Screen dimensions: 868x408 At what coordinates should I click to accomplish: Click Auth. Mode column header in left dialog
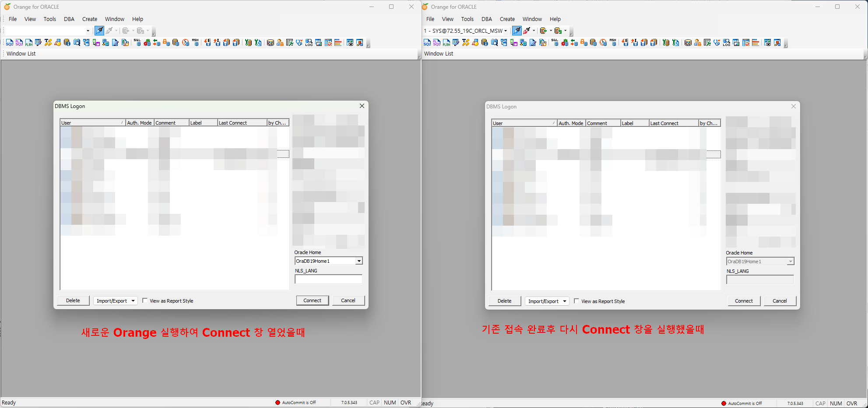[x=140, y=123]
